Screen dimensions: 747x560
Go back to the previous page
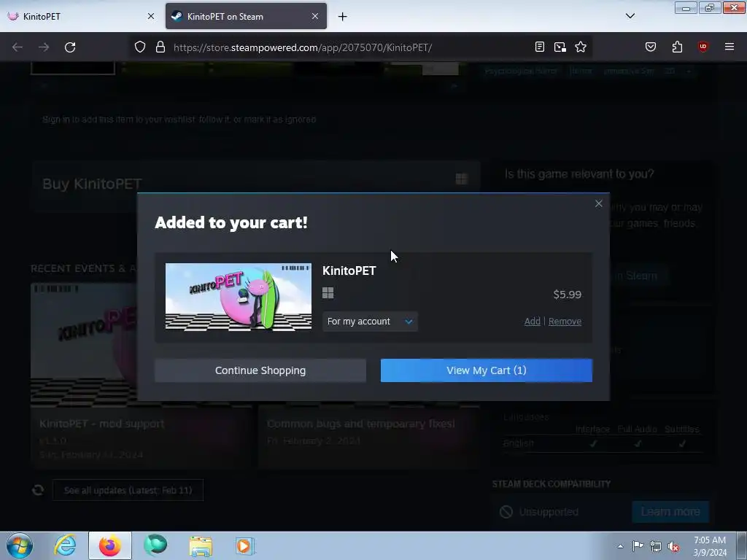click(x=18, y=47)
